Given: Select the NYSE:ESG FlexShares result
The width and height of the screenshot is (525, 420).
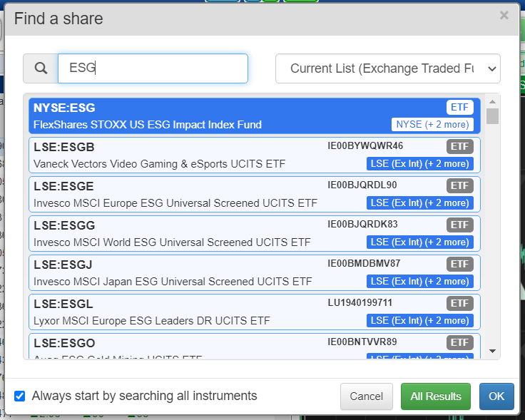Looking at the screenshot, I should click(255, 116).
